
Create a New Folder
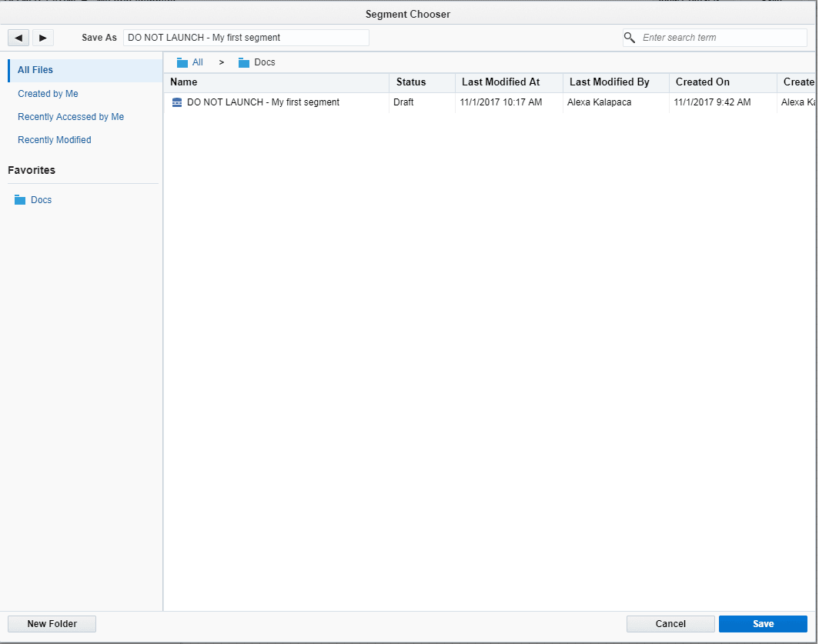point(52,623)
